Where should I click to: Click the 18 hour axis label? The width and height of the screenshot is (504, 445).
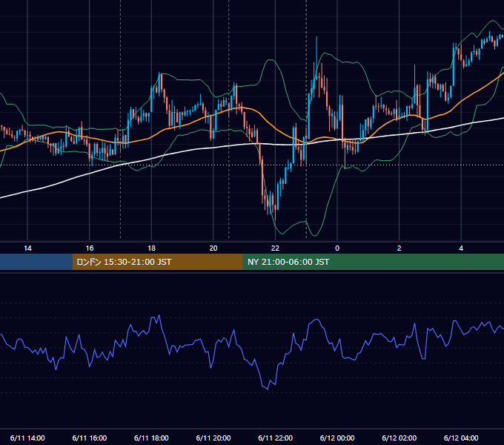click(x=151, y=248)
